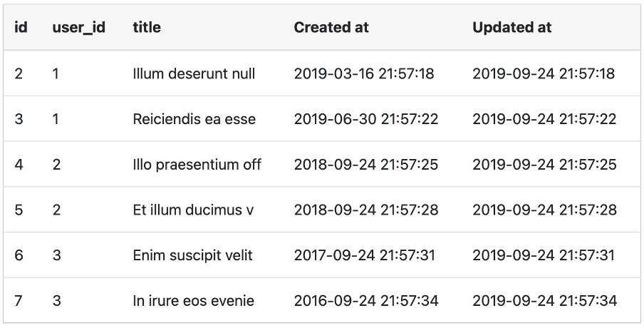Viewport: 644px width, 328px height.
Task: Click the Created at column header
Action: pos(331,27)
